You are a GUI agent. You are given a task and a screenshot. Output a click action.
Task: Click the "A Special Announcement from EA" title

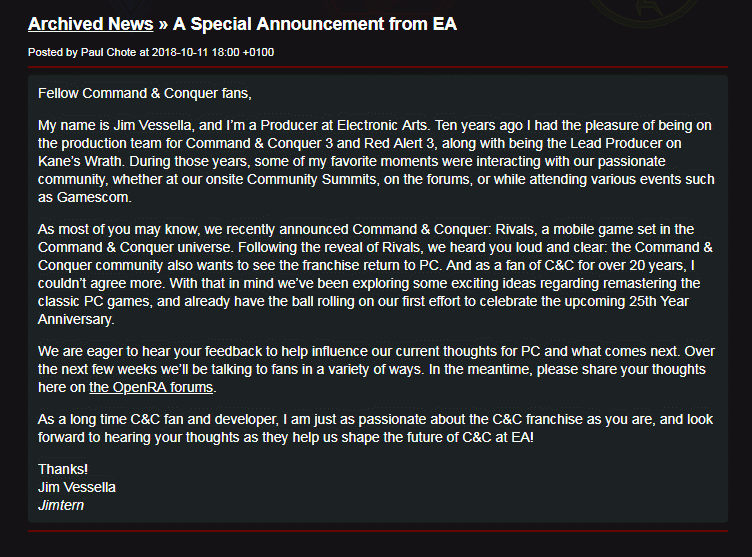[315, 24]
